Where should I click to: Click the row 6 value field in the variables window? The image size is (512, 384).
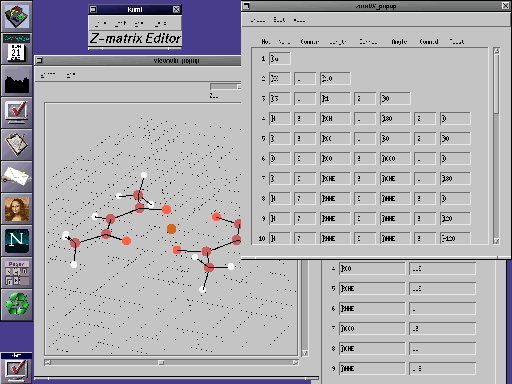coord(442,309)
